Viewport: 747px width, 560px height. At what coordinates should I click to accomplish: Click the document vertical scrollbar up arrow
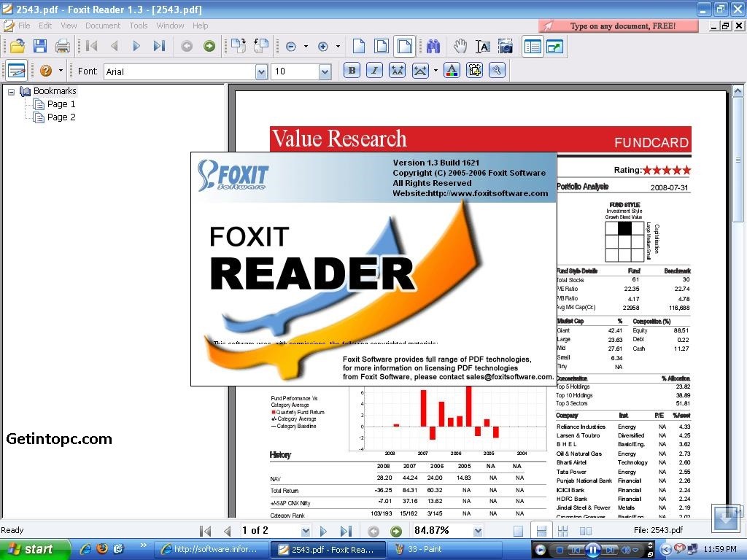coord(738,90)
